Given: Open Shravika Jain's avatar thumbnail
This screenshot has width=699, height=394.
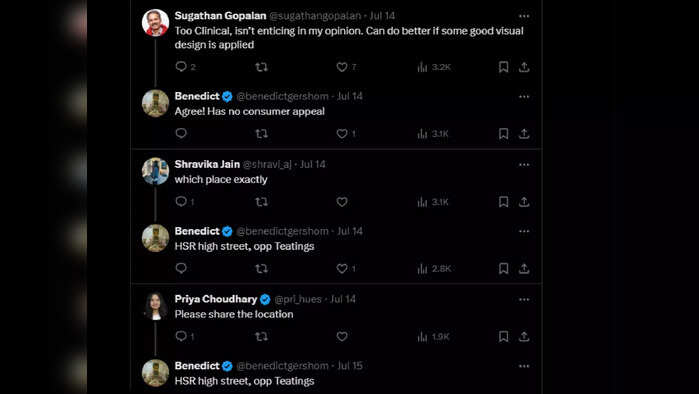Looking at the screenshot, I should (155, 171).
